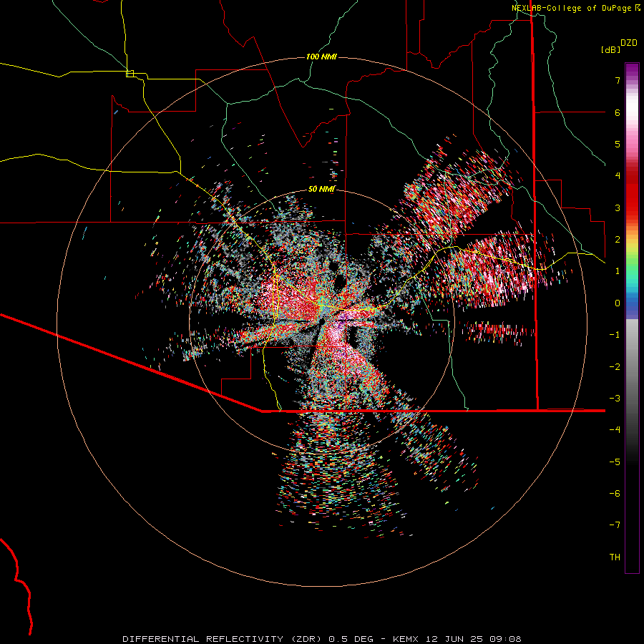The width and height of the screenshot is (644, 644).
Task: Select the 4 dB scale label
Action: (618, 176)
